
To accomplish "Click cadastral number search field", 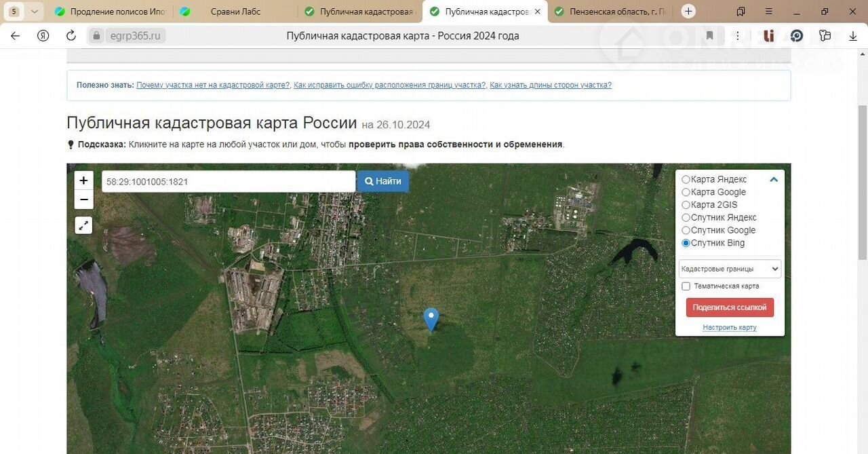I will pos(228,181).
